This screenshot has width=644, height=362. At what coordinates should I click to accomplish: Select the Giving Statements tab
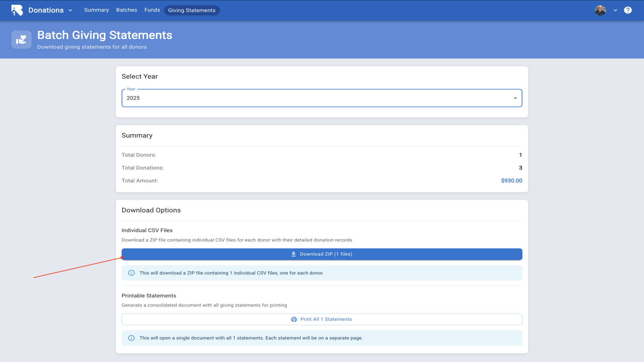coord(192,10)
